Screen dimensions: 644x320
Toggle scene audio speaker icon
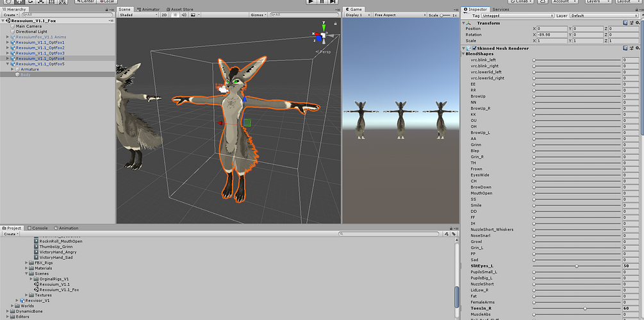coord(184,15)
